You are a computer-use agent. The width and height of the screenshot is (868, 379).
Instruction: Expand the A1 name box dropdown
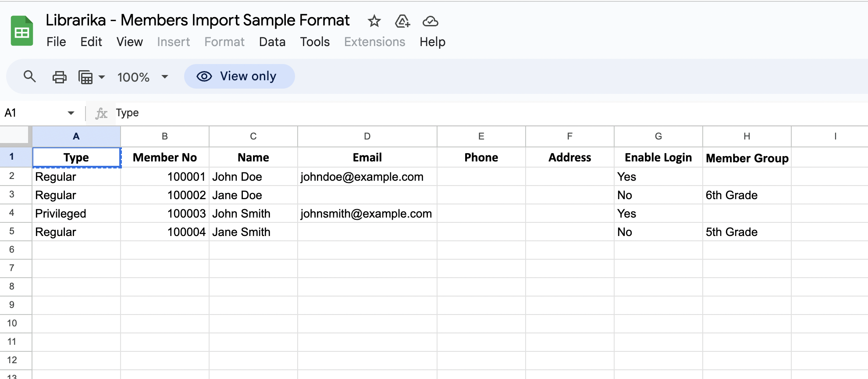coord(71,113)
